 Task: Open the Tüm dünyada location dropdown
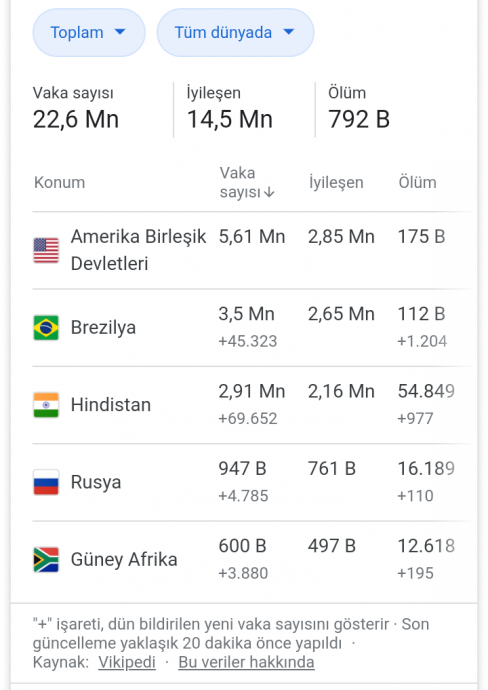tap(235, 33)
